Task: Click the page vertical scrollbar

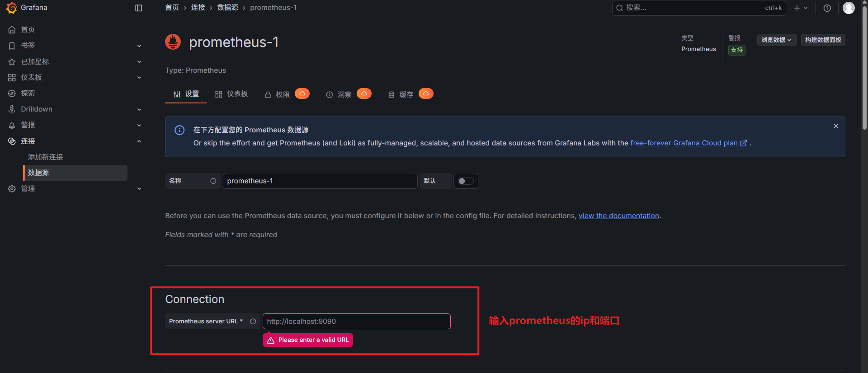Action: coord(864,68)
